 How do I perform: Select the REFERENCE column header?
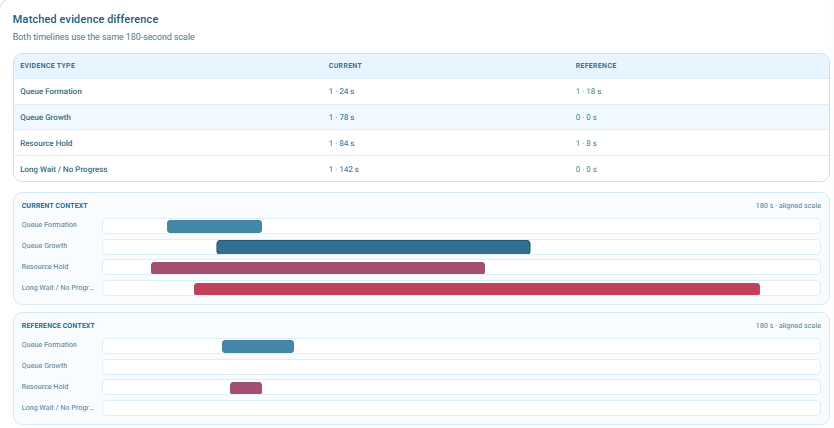click(x=596, y=66)
